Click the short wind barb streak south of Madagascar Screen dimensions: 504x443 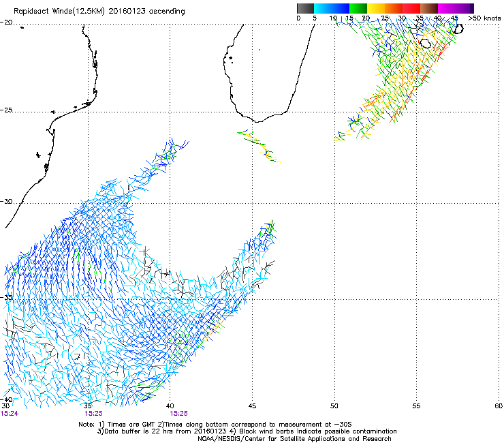tap(259, 147)
